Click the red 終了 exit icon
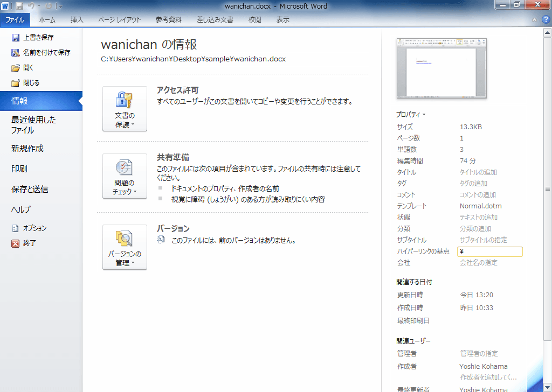This screenshot has width=552, height=392. pos(16,243)
